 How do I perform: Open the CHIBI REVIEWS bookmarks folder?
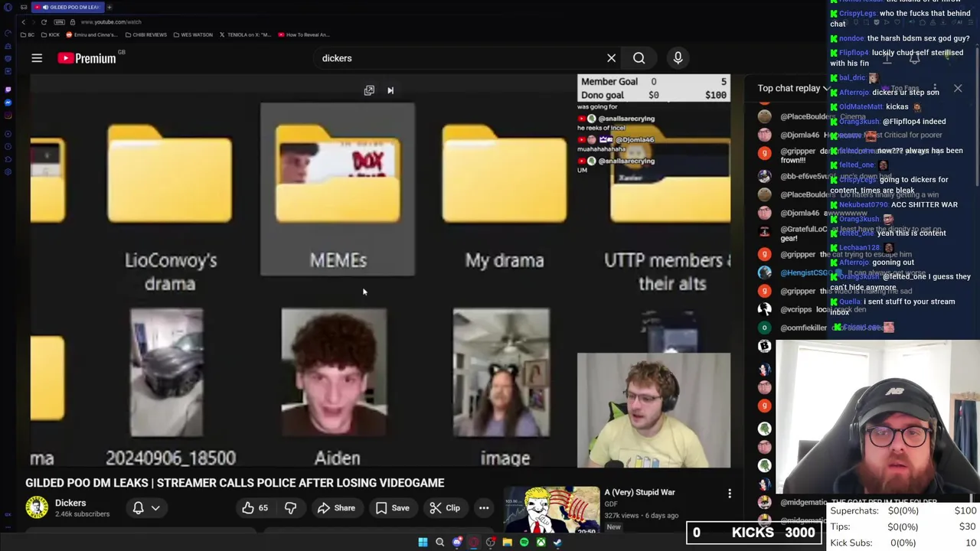(146, 34)
